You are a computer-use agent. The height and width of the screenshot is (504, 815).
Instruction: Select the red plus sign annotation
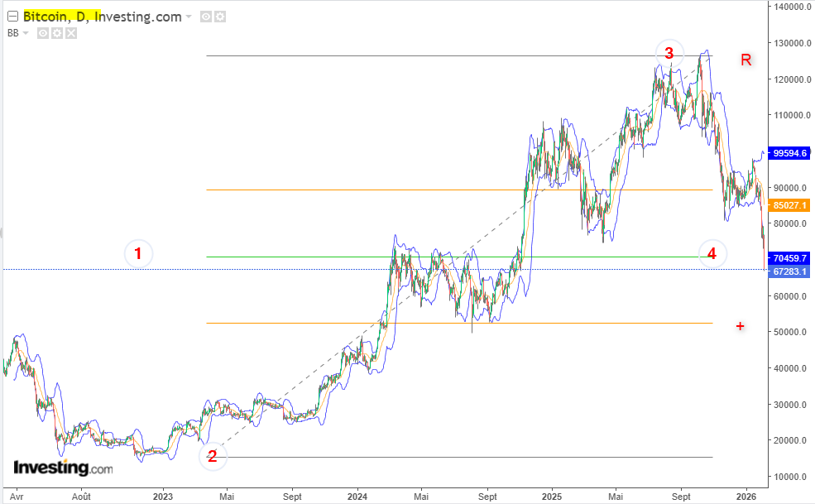coord(741,326)
